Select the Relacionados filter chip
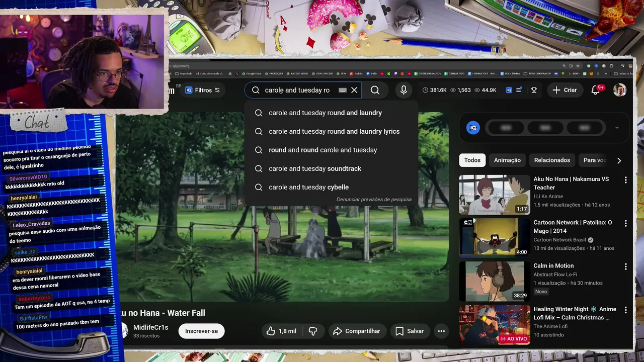644x362 pixels. click(552, 160)
